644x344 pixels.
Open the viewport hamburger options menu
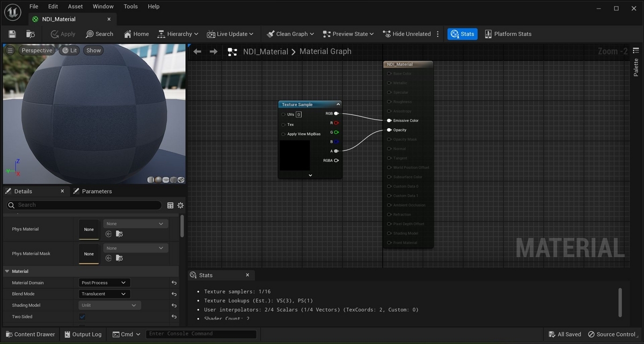coord(10,50)
